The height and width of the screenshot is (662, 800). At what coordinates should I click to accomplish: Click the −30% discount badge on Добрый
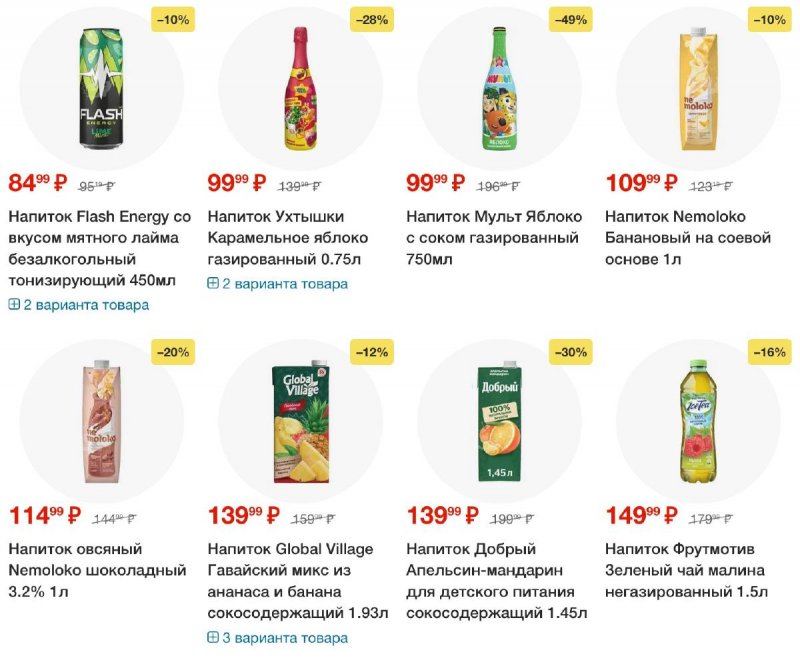570,352
